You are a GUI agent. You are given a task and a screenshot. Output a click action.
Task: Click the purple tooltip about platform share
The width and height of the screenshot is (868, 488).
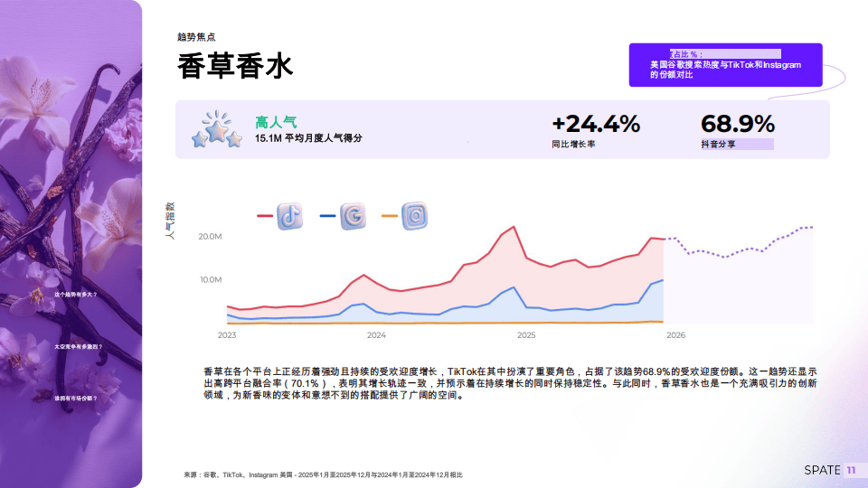coord(725,65)
